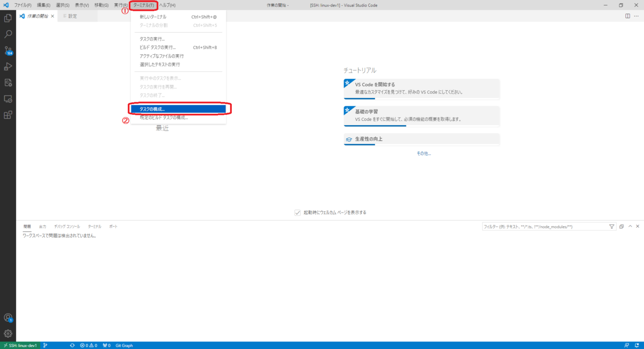Open the 実行(R) menu
Image resolution: width=644 pixels, height=349 pixels.
[x=120, y=5]
